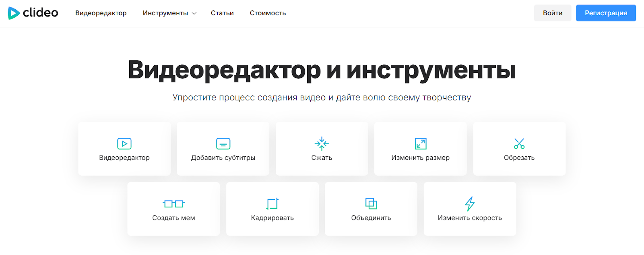
Task: Click the compress arrows icon above Сжать
Action: coord(322,143)
